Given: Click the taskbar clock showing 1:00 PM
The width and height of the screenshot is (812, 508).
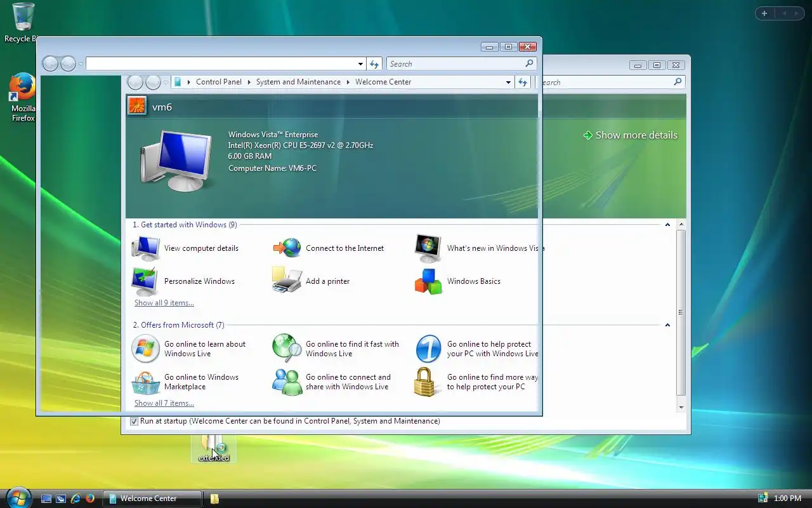Looking at the screenshot, I should 787,498.
